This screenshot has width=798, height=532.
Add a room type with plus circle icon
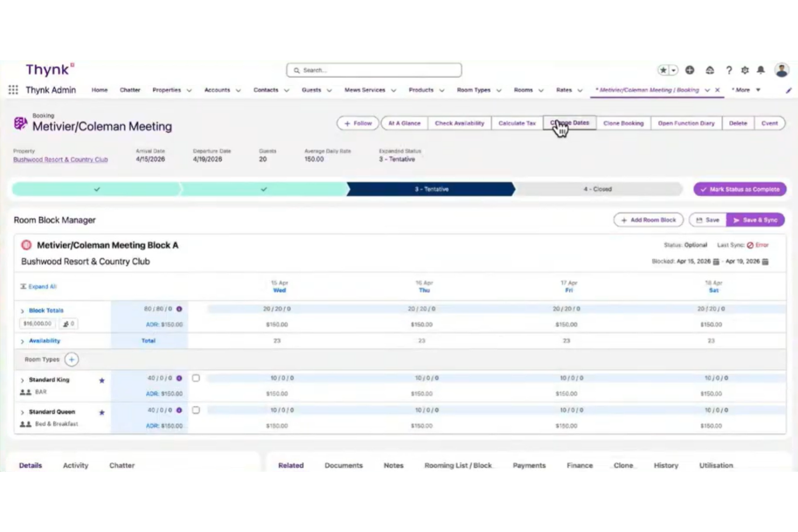tap(71, 360)
